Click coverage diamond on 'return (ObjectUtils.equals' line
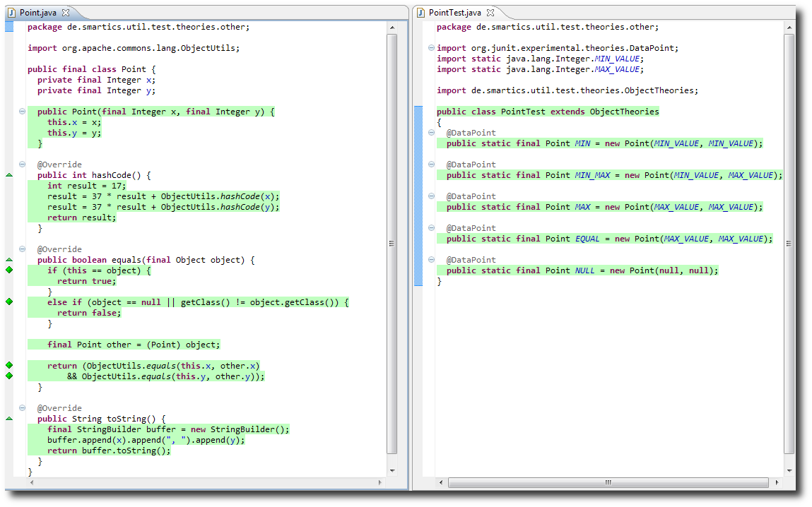The height and width of the screenshot is (507, 812). point(9,365)
